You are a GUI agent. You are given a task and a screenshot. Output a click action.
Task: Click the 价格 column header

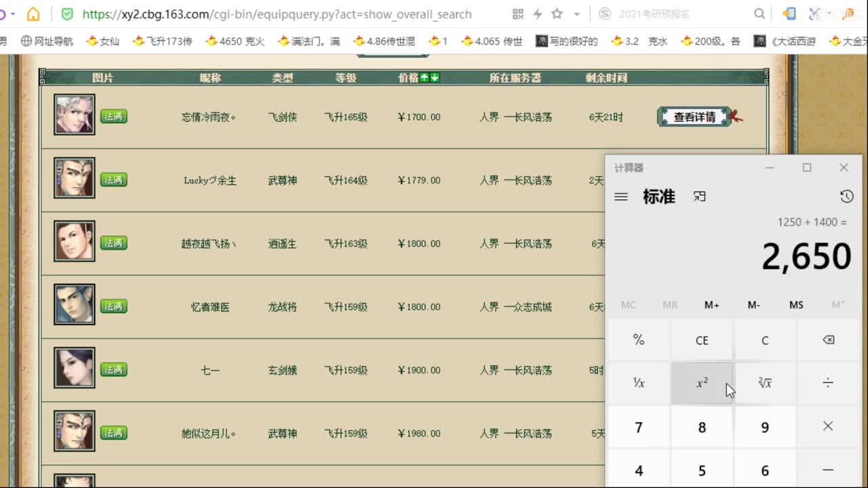click(408, 78)
